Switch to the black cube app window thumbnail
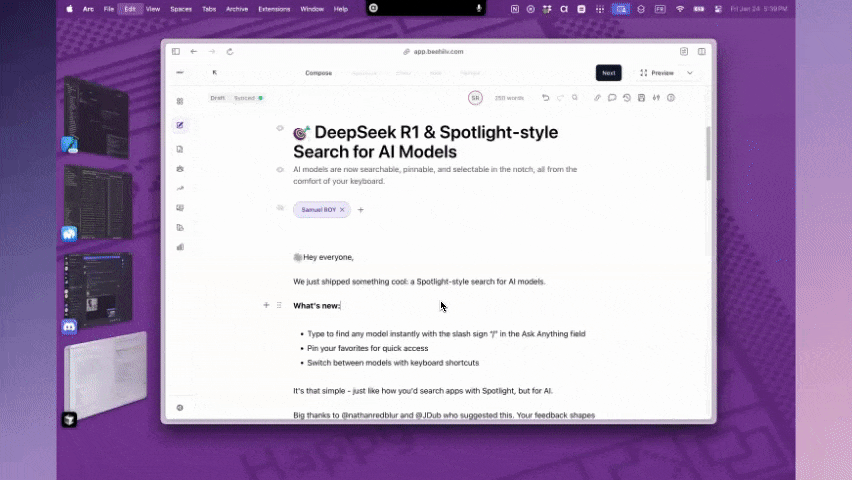The height and width of the screenshot is (480, 852). (x=104, y=378)
